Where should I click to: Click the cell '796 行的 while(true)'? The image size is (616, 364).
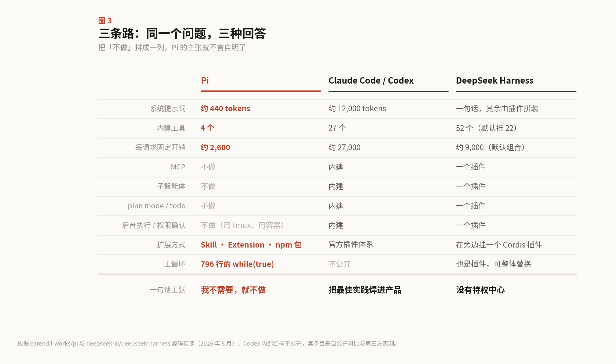(237, 264)
